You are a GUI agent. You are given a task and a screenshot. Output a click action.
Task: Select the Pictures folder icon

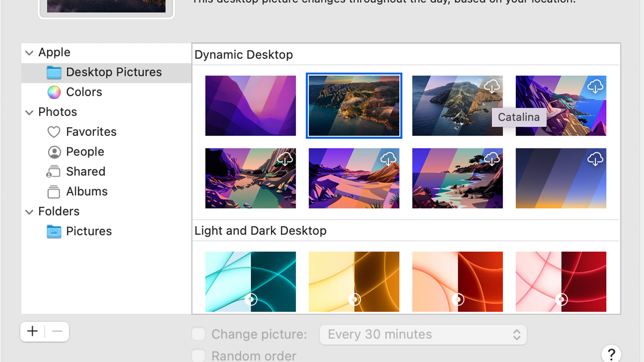pyautogui.click(x=54, y=231)
